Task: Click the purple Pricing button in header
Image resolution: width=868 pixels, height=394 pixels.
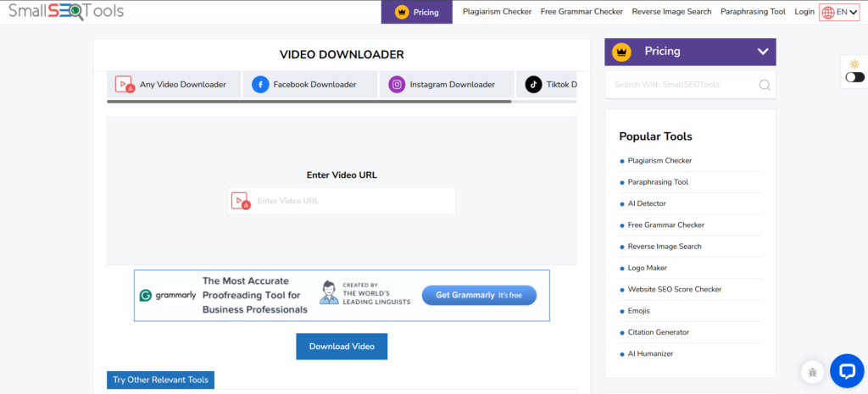Action: pos(417,12)
